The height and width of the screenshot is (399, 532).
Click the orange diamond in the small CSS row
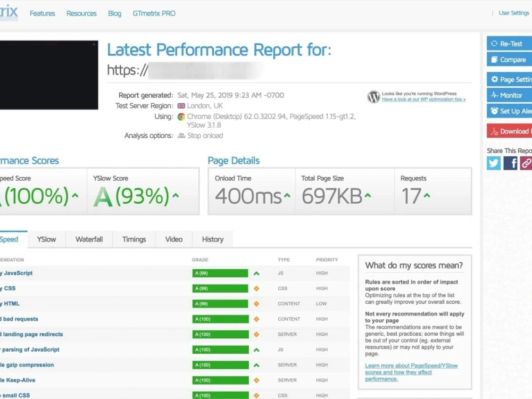(x=256, y=396)
